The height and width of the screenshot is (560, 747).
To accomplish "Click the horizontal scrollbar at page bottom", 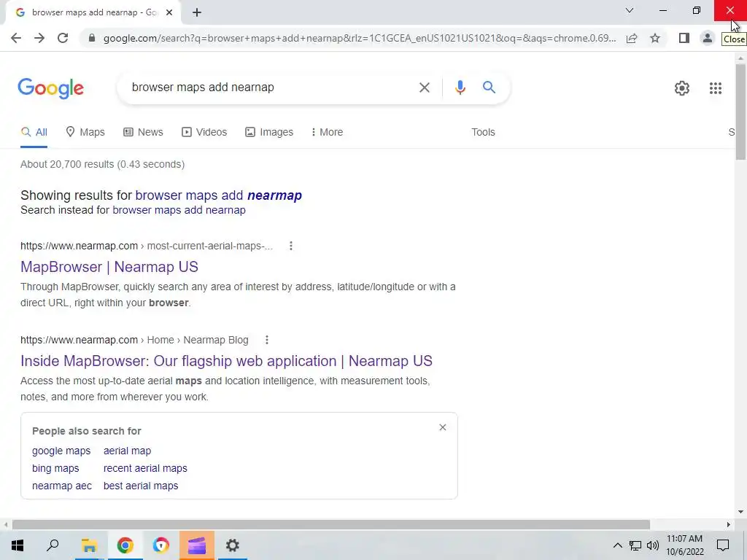I will pyautogui.click(x=330, y=524).
